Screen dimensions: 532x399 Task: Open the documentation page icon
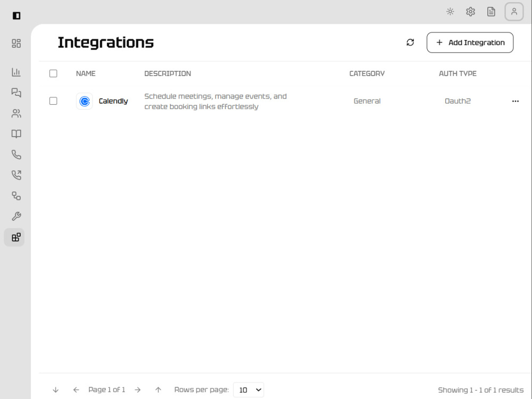coord(491,12)
